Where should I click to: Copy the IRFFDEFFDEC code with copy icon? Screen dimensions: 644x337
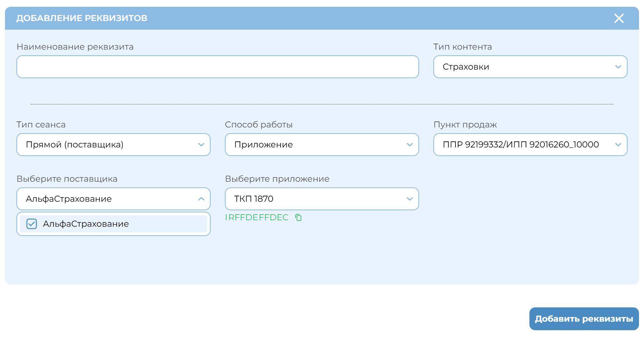[298, 217]
